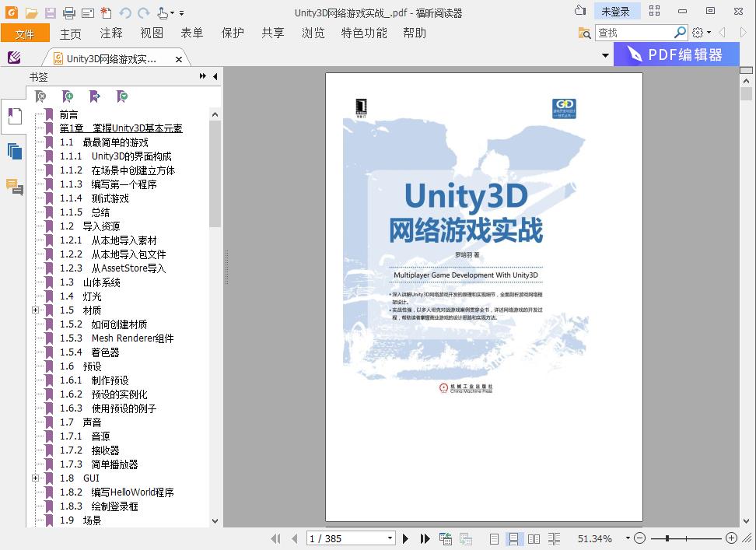Screen dimensions: 756x550
Task: Create a new blank PDF via starred page icon
Action: [x=106, y=13]
